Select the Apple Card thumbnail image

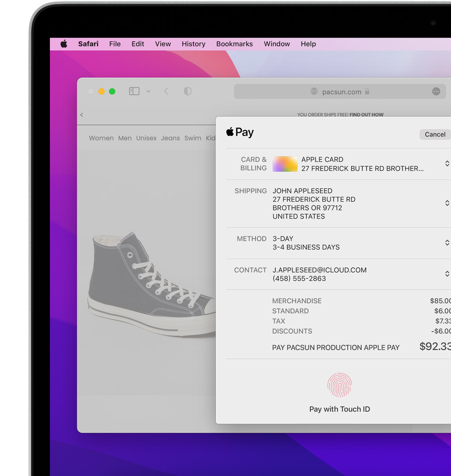point(285,164)
